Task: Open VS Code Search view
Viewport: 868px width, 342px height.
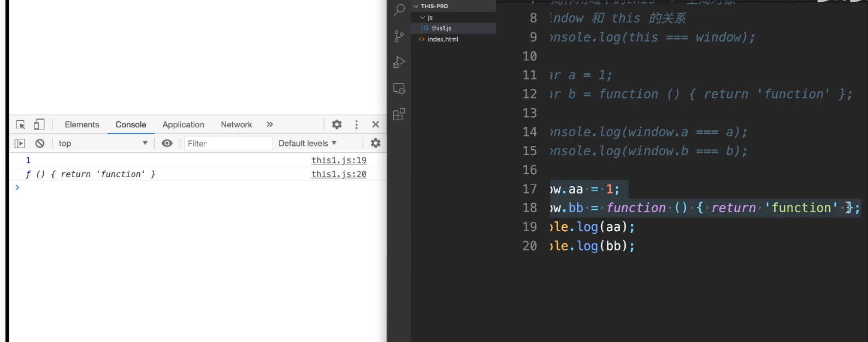Action: tap(399, 10)
